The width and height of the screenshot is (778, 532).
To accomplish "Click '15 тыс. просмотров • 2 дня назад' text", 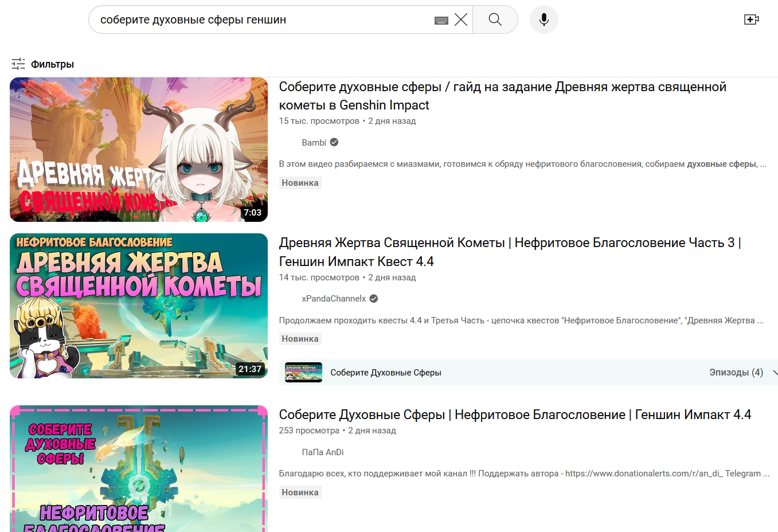I will 347,121.
